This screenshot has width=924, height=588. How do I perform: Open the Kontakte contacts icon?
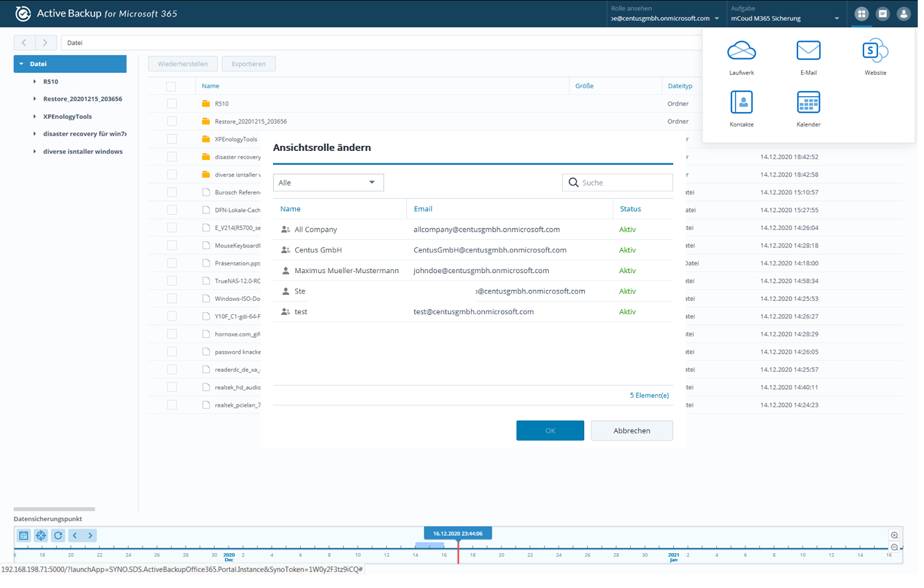741,102
